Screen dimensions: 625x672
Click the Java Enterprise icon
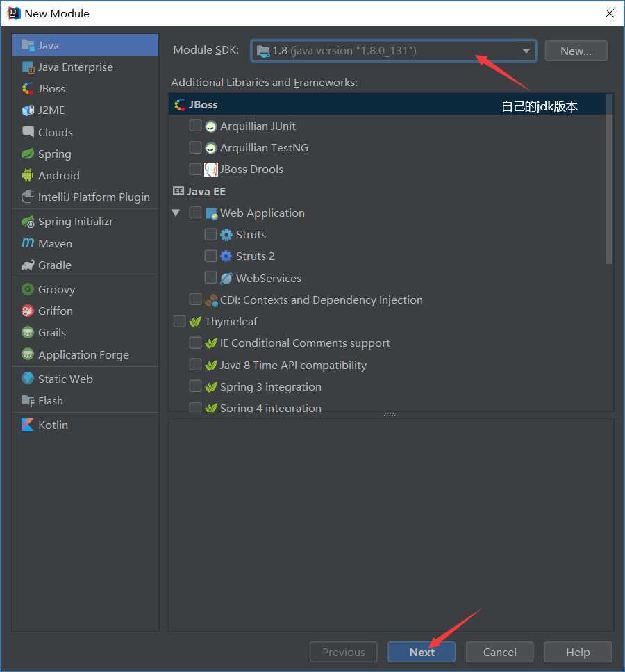coord(28,67)
